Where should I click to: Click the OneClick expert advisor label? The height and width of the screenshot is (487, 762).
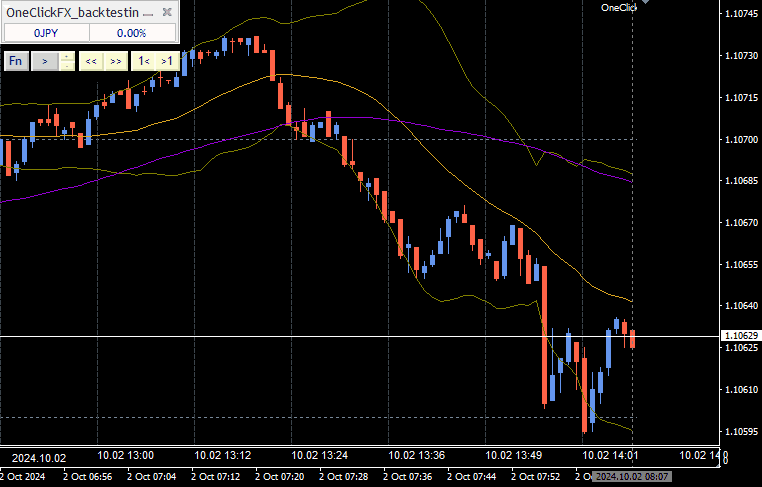[x=617, y=8]
